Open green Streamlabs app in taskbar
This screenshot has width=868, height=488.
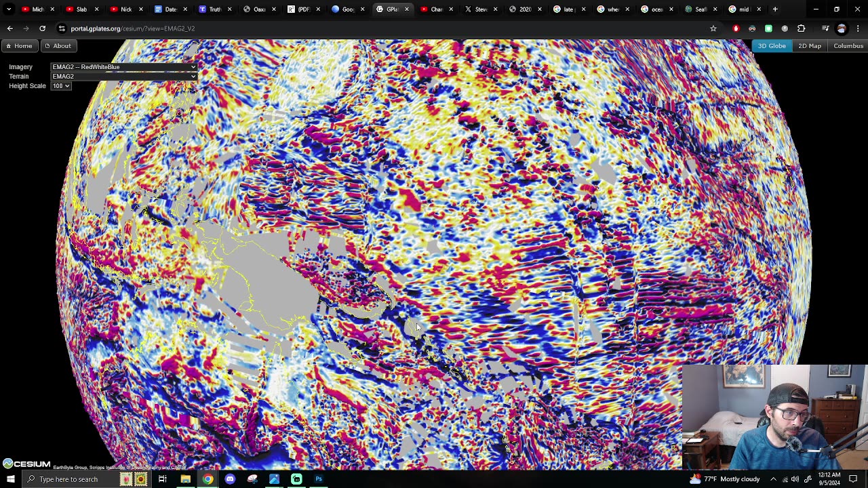pyautogui.click(x=296, y=479)
